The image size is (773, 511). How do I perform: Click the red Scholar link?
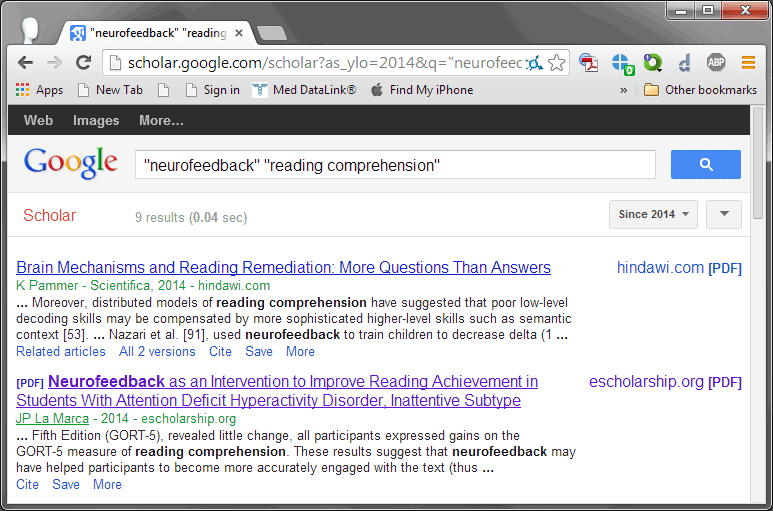[x=49, y=215]
